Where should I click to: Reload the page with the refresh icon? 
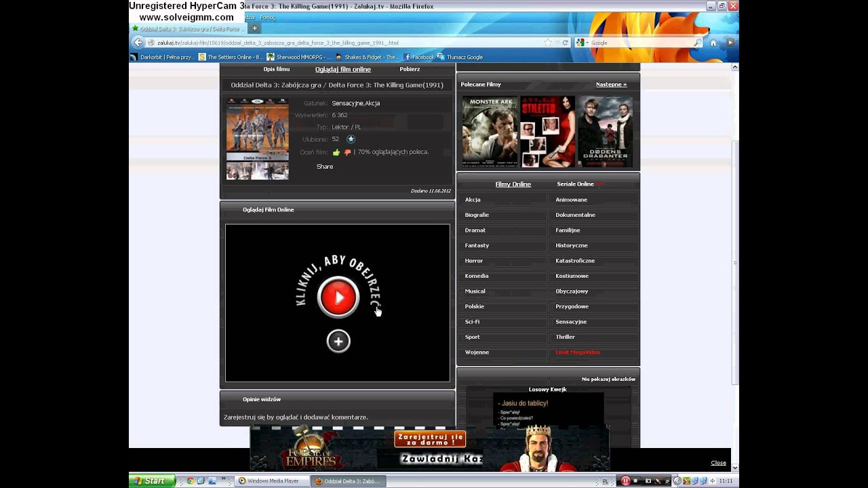565,43
